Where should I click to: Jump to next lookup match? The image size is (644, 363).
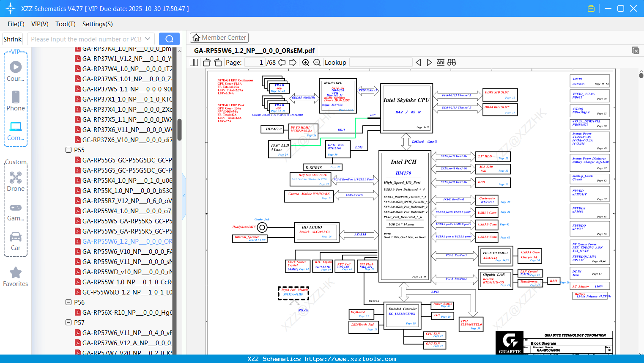(429, 62)
